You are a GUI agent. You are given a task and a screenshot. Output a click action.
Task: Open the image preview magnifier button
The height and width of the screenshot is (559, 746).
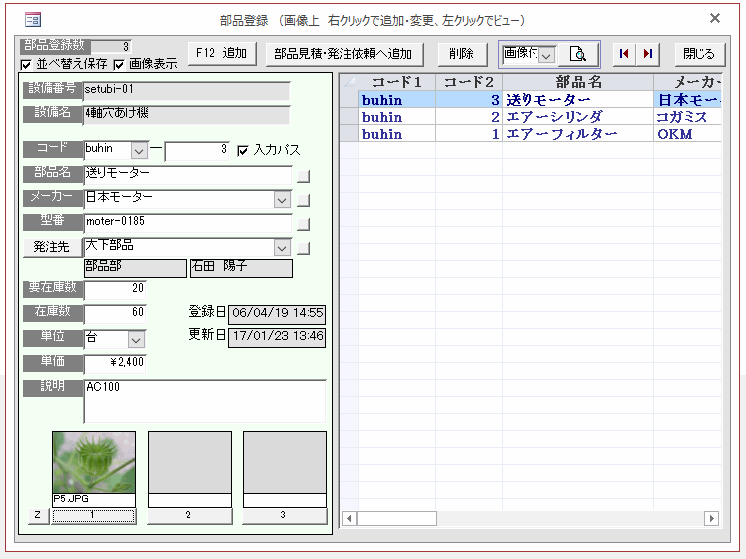[578, 54]
